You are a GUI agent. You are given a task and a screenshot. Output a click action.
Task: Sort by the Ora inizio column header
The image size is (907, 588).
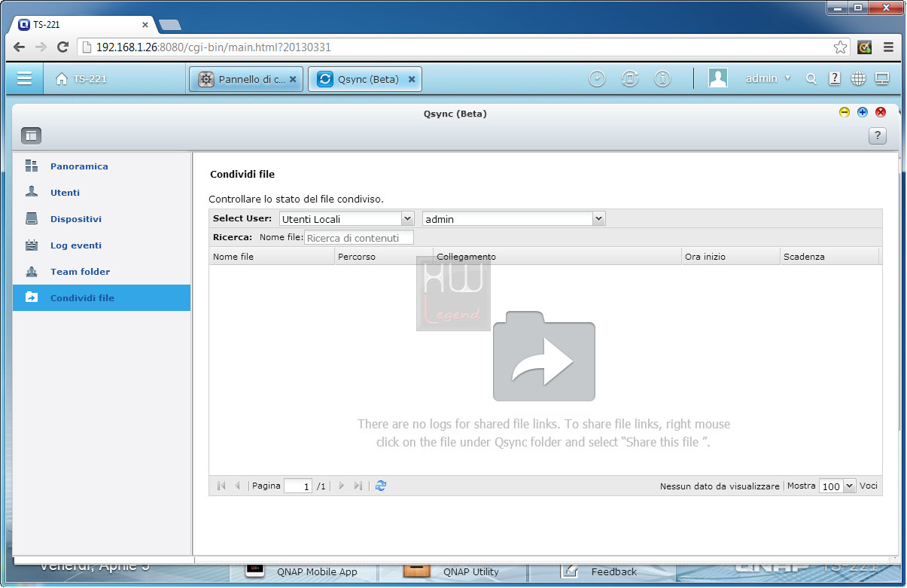click(x=731, y=257)
